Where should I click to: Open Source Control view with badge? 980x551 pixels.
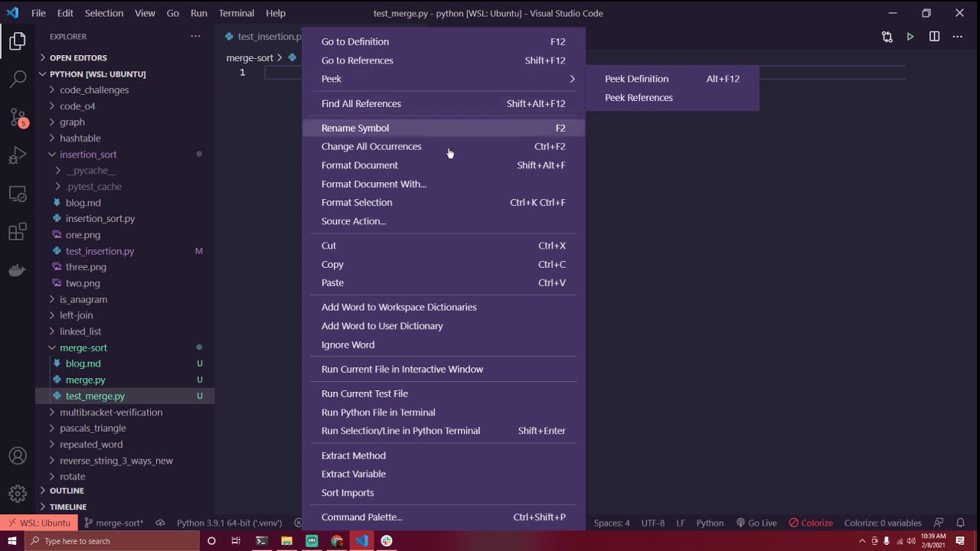coord(18,117)
